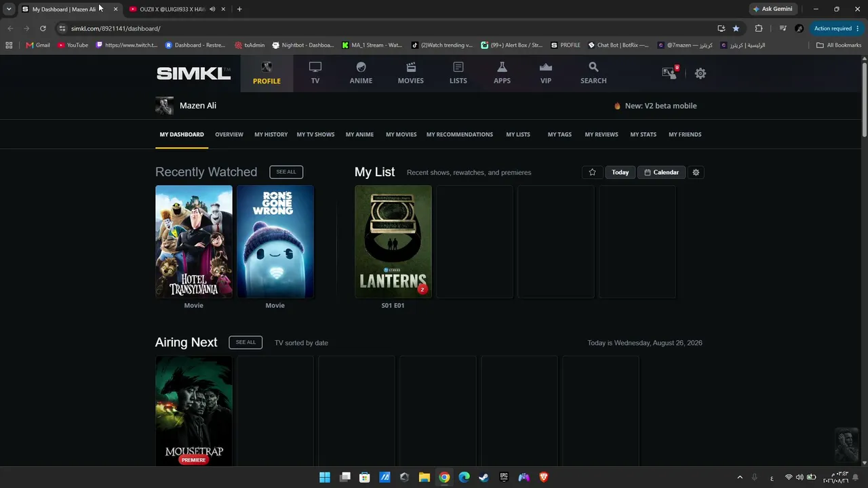Open the Windows Start menu
868x488 pixels.
pos(325,477)
